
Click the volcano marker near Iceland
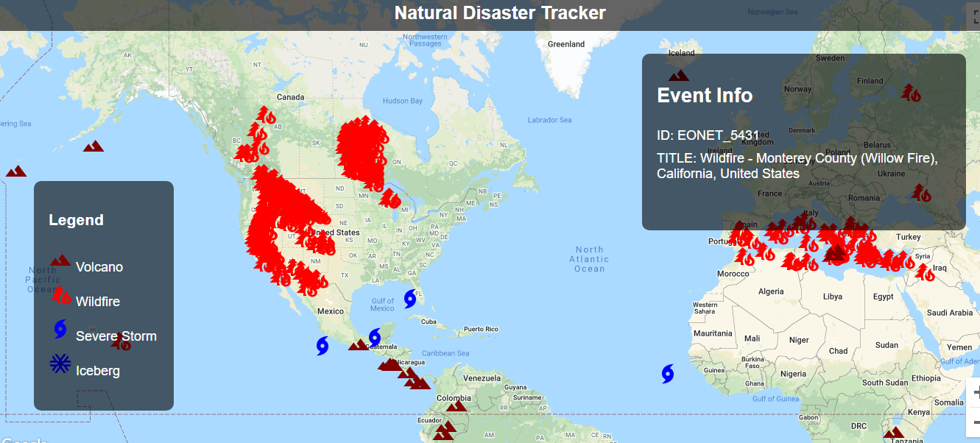click(678, 74)
